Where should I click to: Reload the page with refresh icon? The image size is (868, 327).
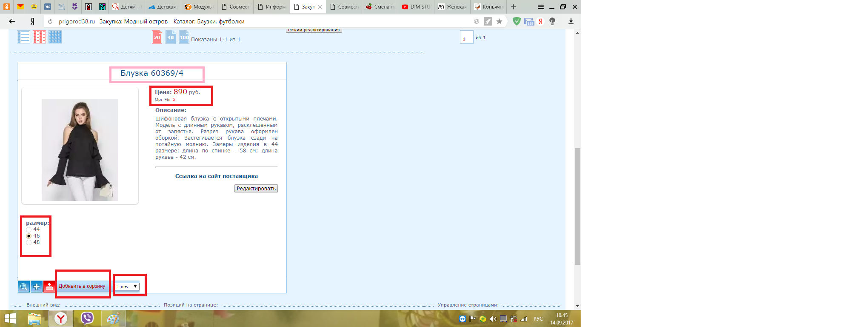point(50,21)
